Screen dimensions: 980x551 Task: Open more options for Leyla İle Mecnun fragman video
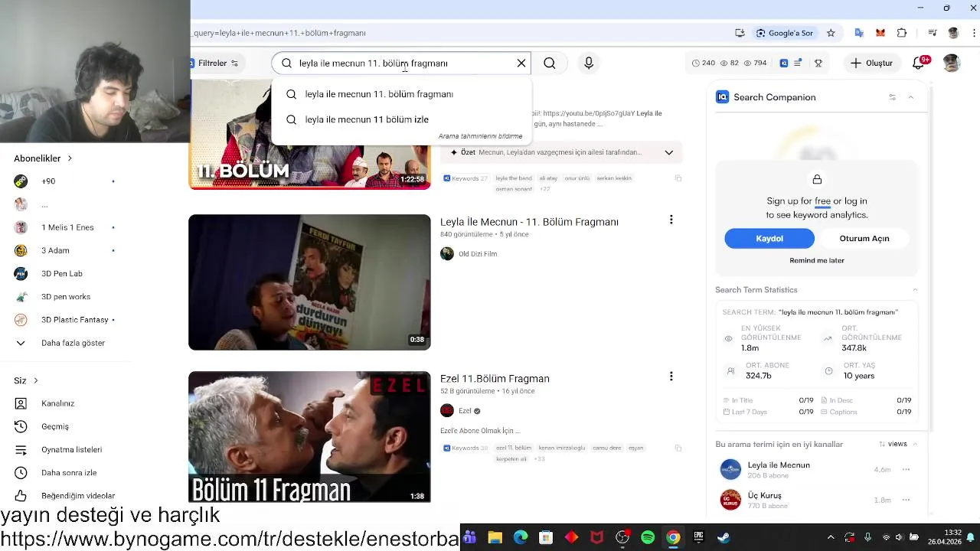pyautogui.click(x=671, y=220)
